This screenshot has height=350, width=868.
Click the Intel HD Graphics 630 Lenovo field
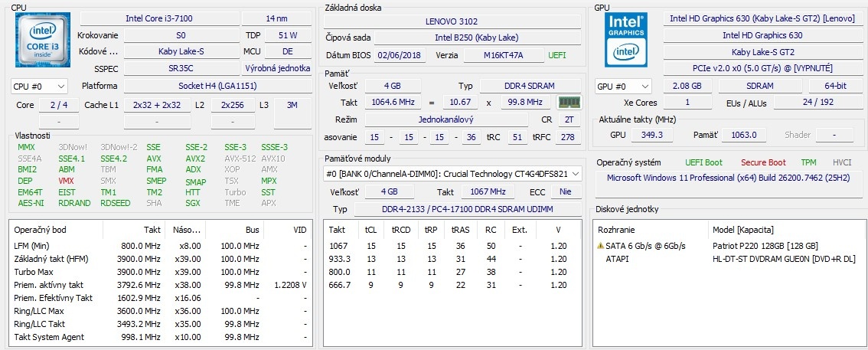click(x=762, y=18)
